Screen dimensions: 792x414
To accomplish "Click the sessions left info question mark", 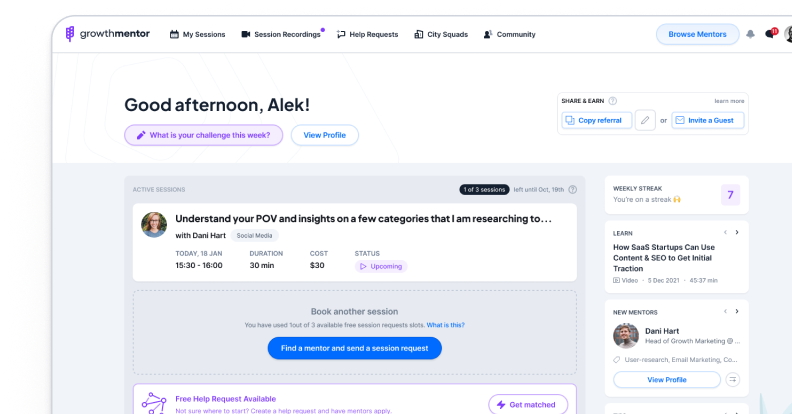I will point(572,189).
